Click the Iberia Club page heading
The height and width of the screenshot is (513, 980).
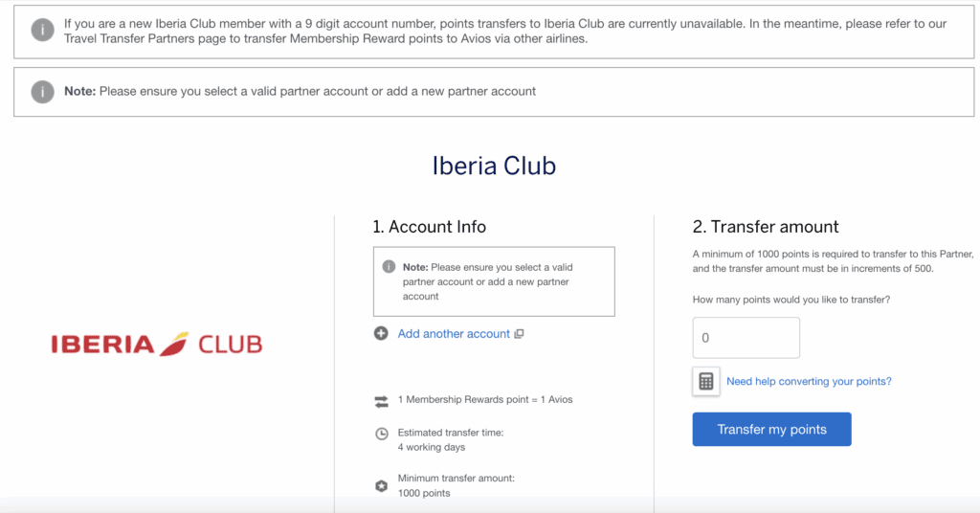[x=494, y=166]
